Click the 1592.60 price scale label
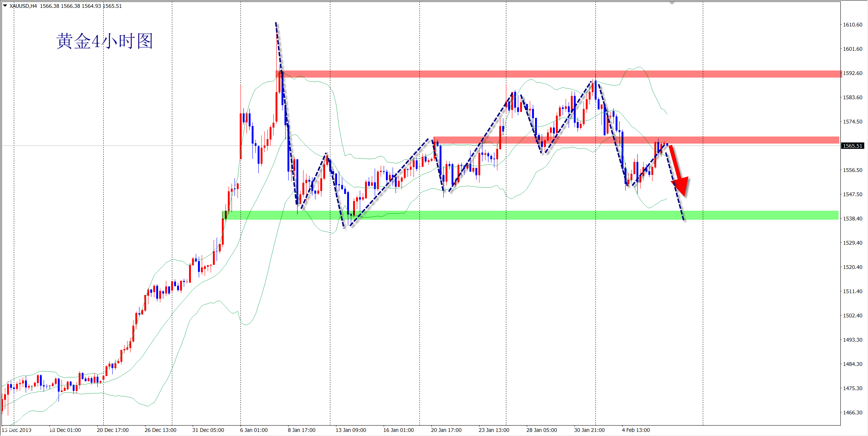This screenshot has height=436, width=868. tap(852, 73)
